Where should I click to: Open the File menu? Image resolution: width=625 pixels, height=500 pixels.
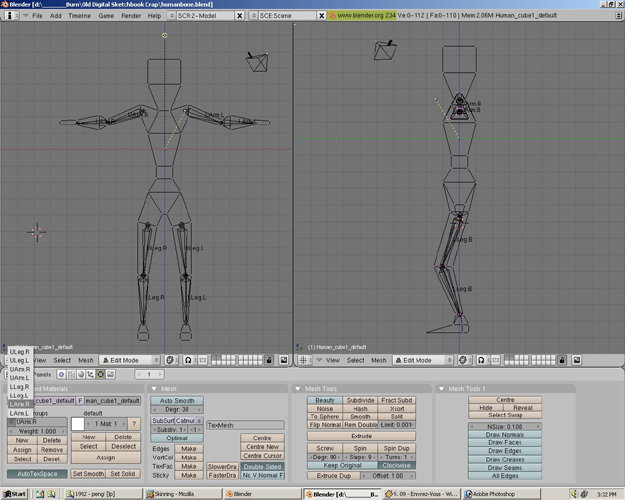[37, 16]
